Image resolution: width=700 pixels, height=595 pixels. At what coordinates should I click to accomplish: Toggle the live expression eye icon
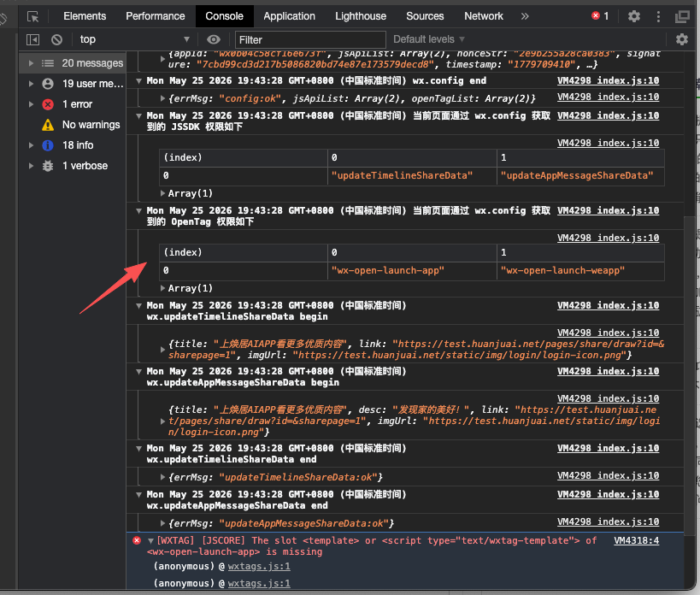[x=214, y=39]
